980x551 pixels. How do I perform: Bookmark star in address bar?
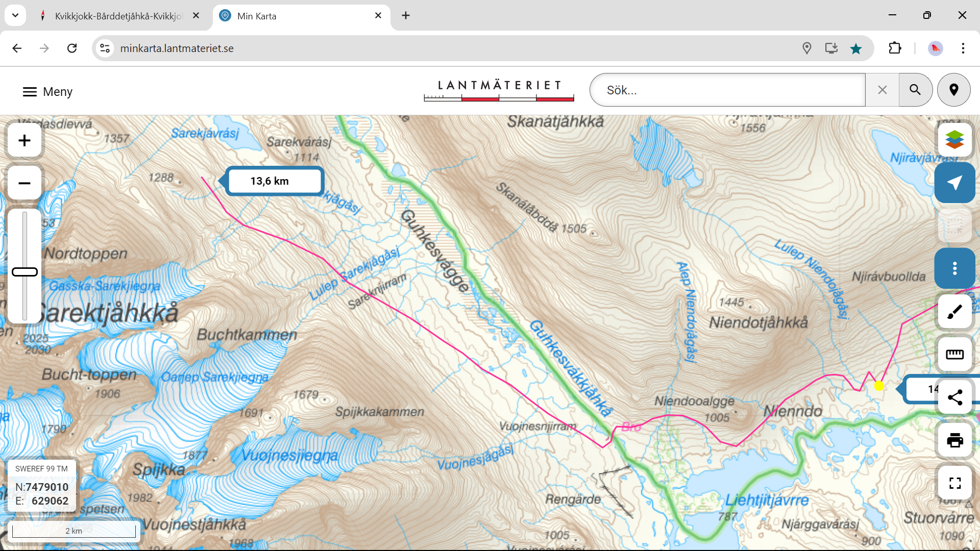point(856,48)
